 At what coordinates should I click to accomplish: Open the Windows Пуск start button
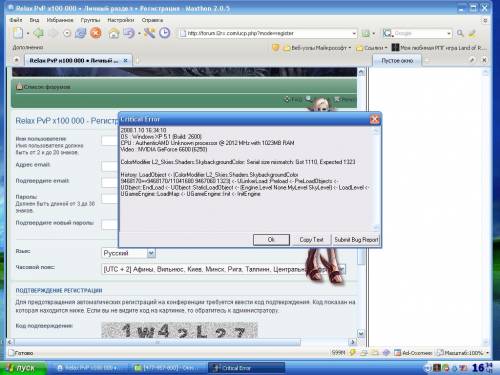23,368
